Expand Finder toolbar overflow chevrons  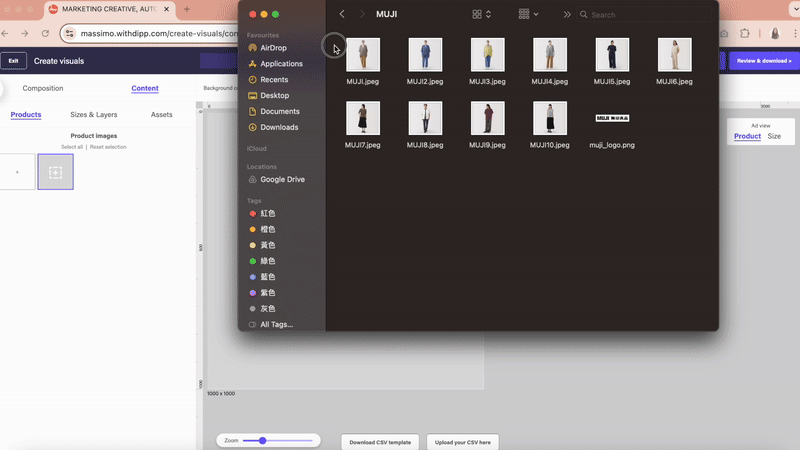[x=567, y=14]
